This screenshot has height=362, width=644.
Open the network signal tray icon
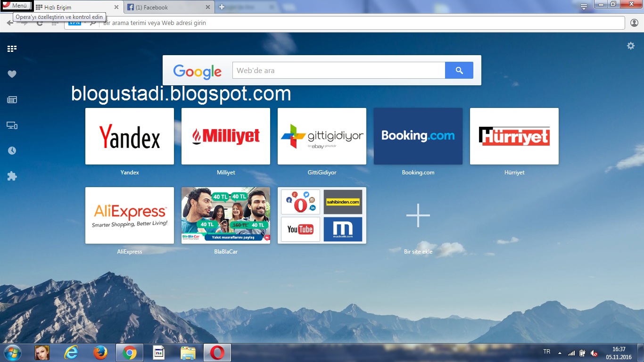[x=571, y=353]
